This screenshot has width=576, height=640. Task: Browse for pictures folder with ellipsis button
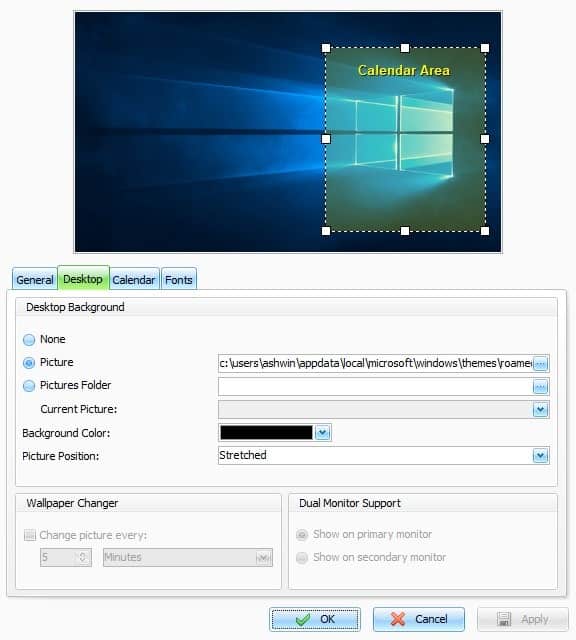[540, 387]
